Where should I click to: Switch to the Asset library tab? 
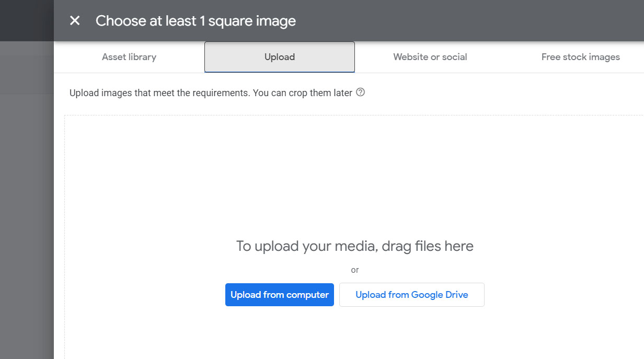129,57
